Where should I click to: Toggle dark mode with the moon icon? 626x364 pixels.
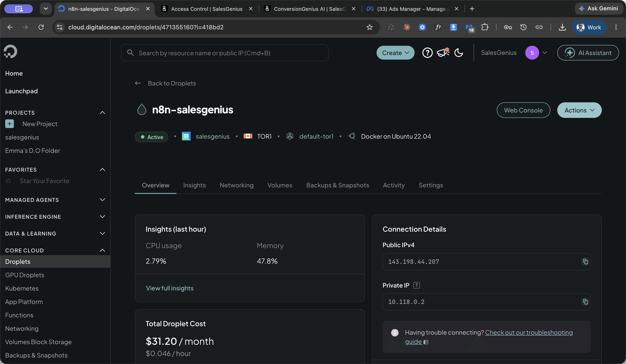click(x=458, y=53)
